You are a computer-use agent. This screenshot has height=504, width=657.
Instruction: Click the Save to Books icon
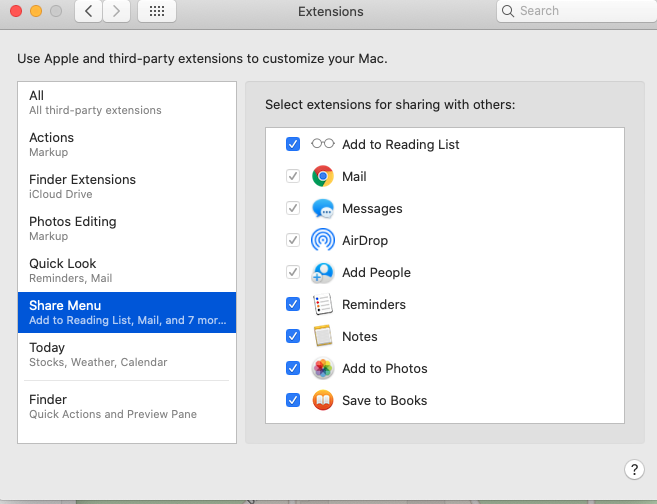pos(323,400)
